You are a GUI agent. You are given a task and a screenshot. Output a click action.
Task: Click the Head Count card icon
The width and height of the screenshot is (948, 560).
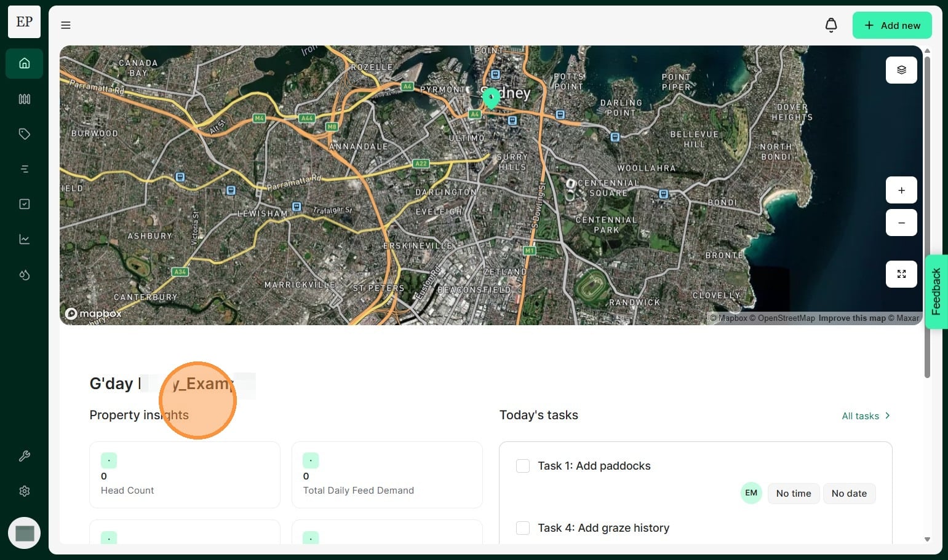pos(109,460)
